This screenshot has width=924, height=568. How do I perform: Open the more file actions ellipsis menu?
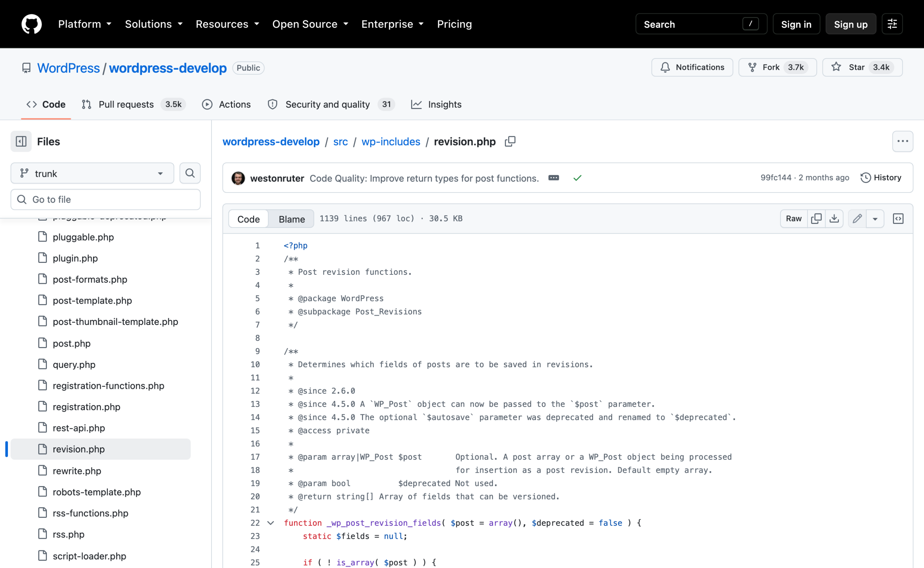pos(903,141)
